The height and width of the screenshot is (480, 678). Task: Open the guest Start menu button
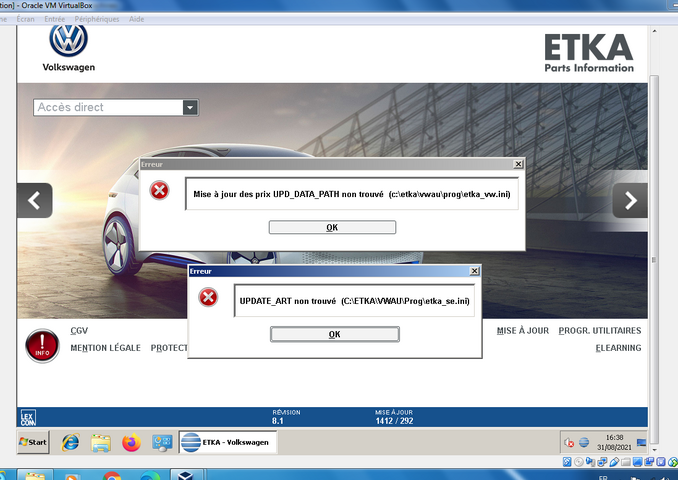(33, 442)
